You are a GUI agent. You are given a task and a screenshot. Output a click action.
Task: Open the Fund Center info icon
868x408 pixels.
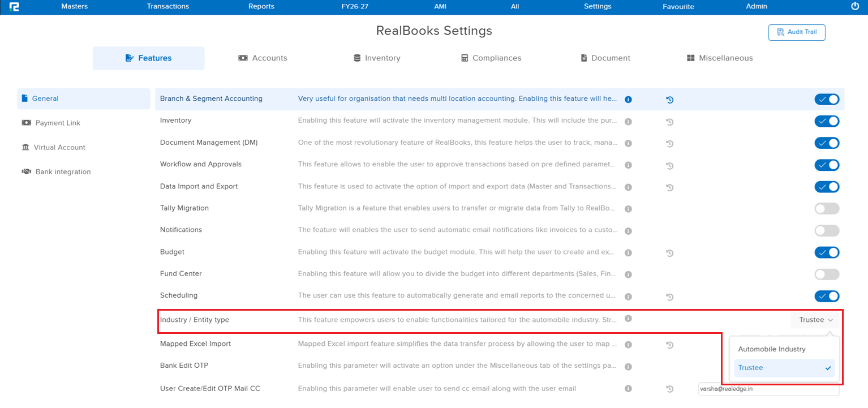pos(628,274)
